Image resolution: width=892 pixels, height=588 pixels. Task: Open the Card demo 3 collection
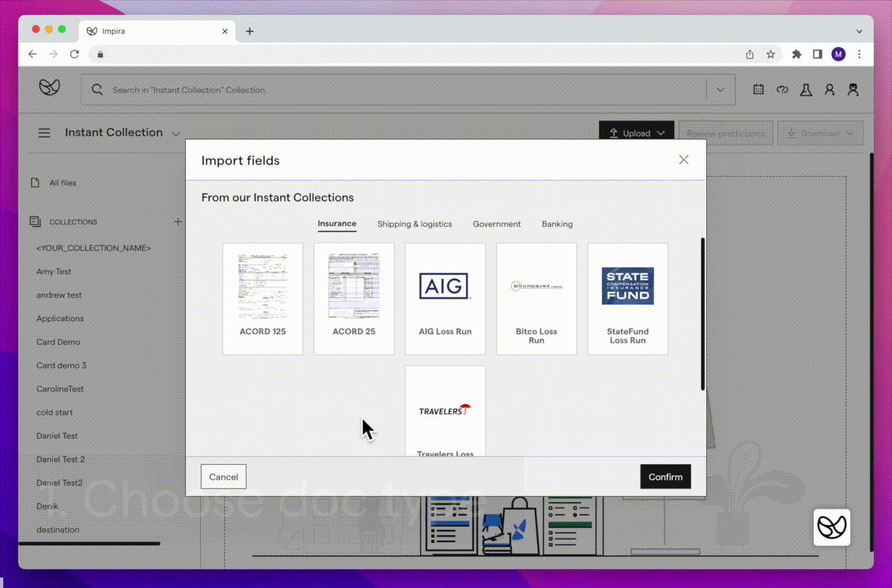(61, 365)
